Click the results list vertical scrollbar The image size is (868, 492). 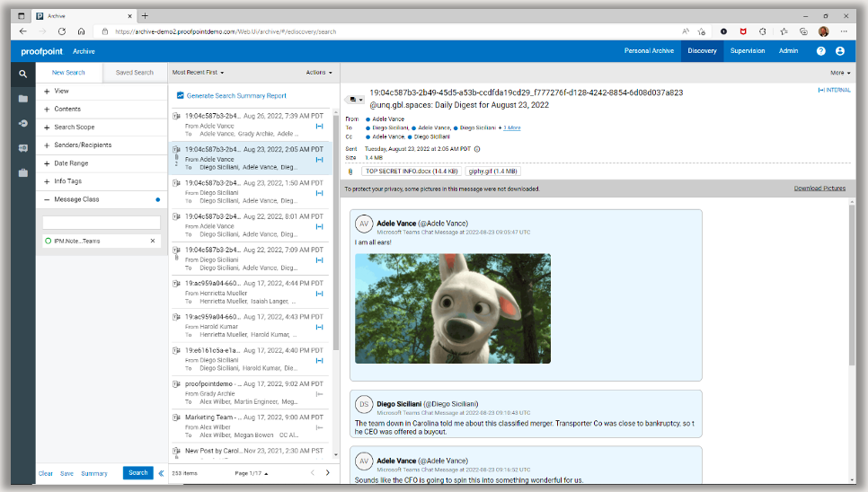pyautogui.click(x=335, y=233)
